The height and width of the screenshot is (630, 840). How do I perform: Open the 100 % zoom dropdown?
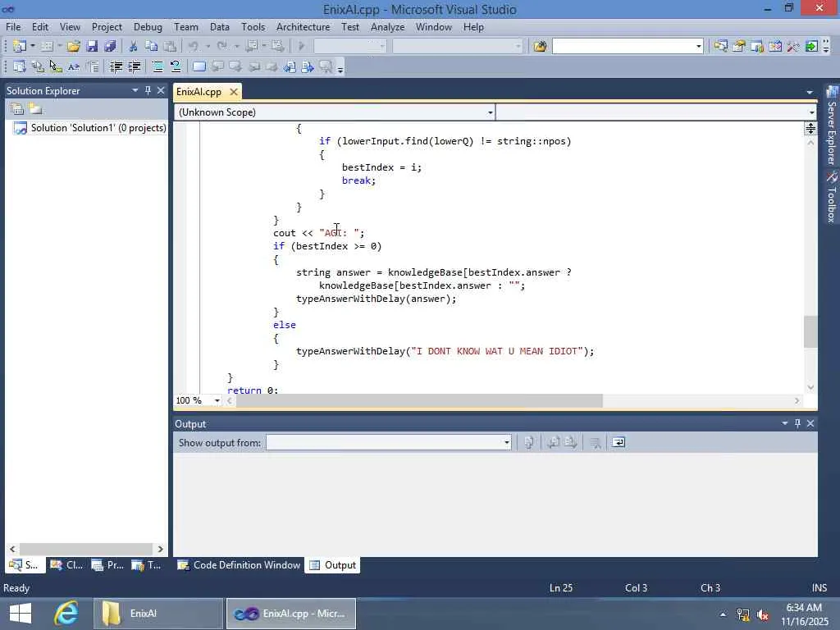217,400
